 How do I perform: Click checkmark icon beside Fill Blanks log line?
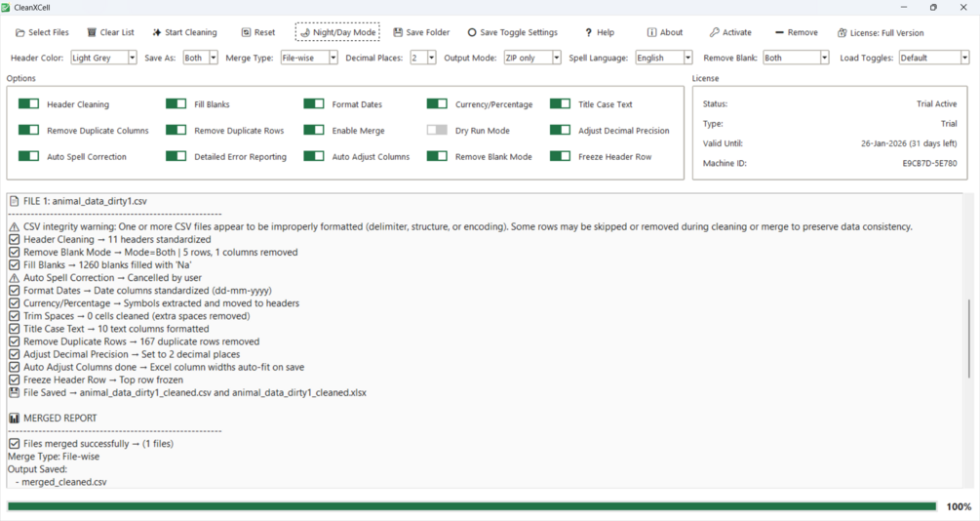pyautogui.click(x=14, y=265)
